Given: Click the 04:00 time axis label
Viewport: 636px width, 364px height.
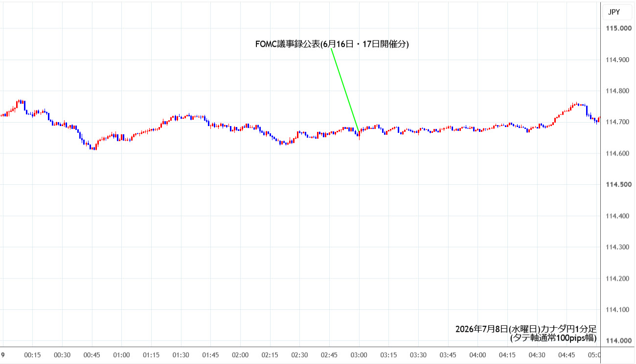Looking at the screenshot, I should click(477, 355).
